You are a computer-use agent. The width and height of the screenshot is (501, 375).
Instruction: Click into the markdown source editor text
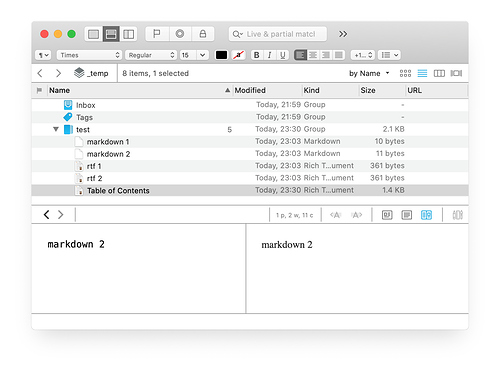[76, 245]
